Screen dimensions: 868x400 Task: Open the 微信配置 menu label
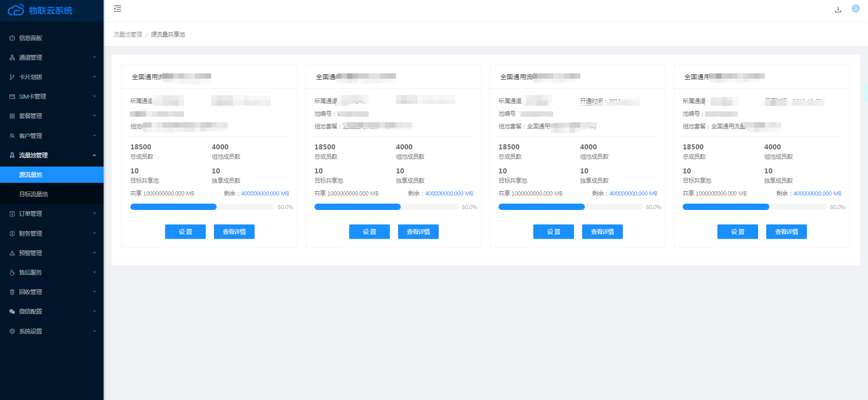pos(30,311)
